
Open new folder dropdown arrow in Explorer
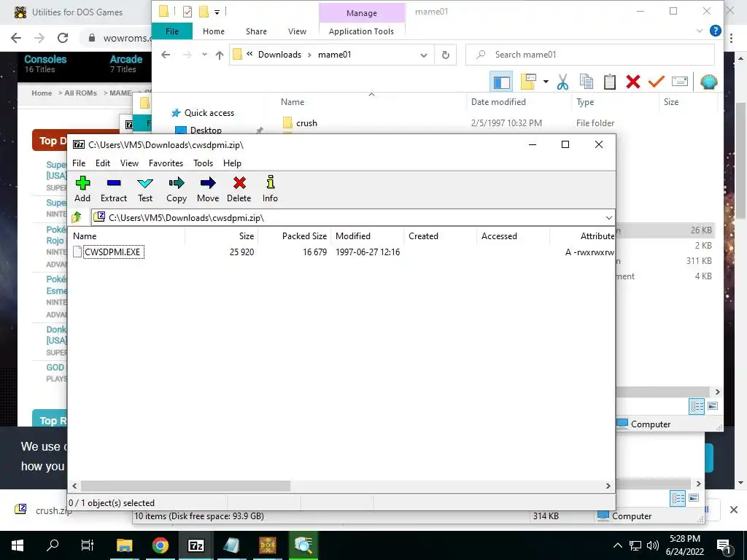point(546,82)
